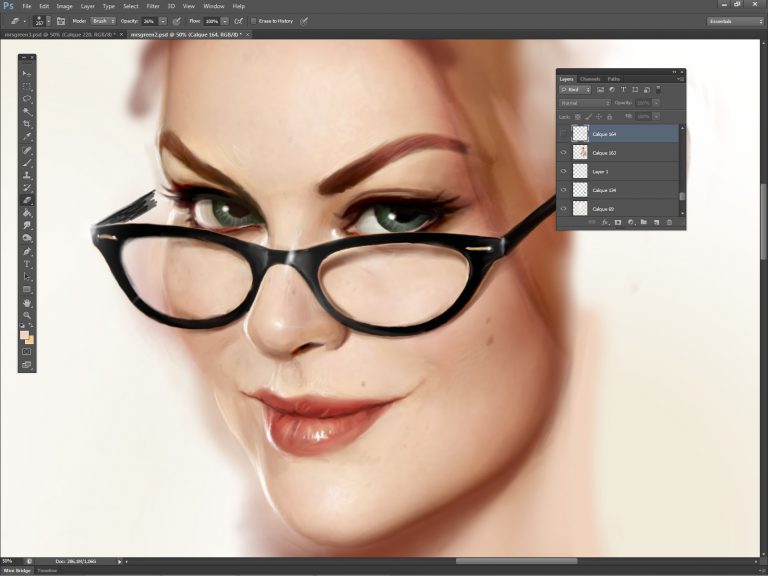The width and height of the screenshot is (768, 576).
Task: Select the Clone Stamp tool
Action: pyautogui.click(x=27, y=175)
